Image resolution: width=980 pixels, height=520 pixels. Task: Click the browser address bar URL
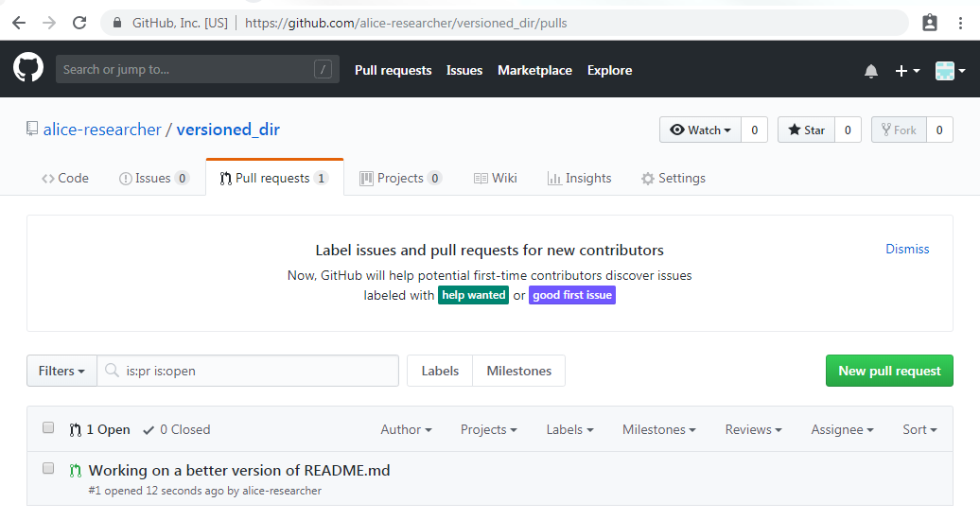[406, 23]
